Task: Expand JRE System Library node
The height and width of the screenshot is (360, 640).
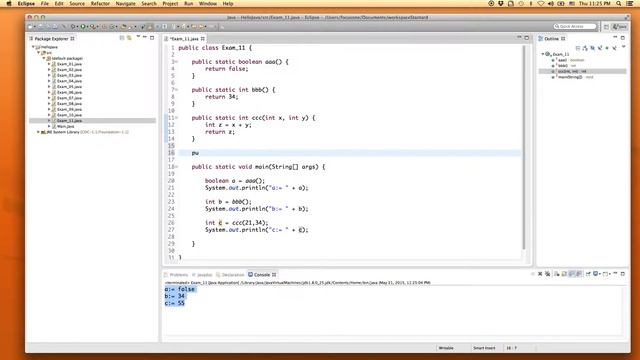Action: (39, 132)
